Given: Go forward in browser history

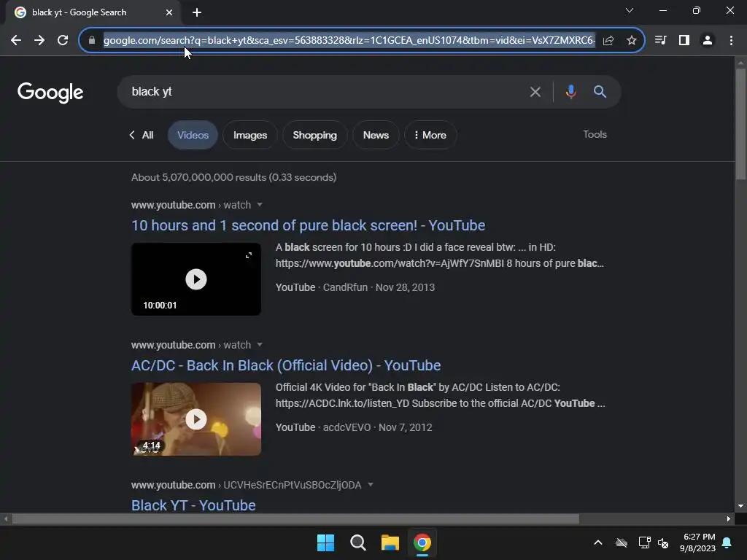Looking at the screenshot, I should 39,41.
